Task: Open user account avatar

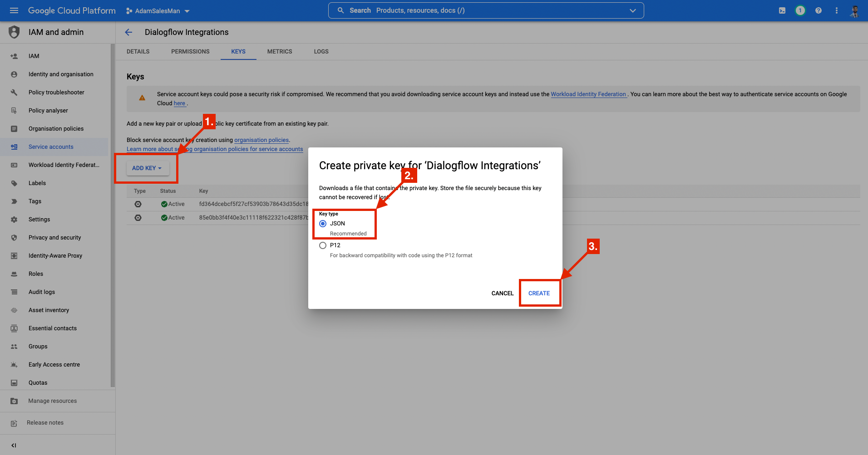Action: point(855,11)
